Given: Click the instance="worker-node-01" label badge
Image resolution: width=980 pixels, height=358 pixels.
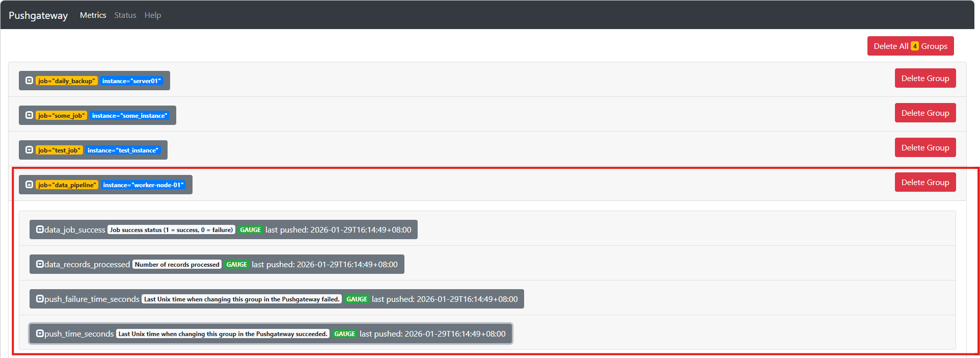Looking at the screenshot, I should (x=143, y=185).
